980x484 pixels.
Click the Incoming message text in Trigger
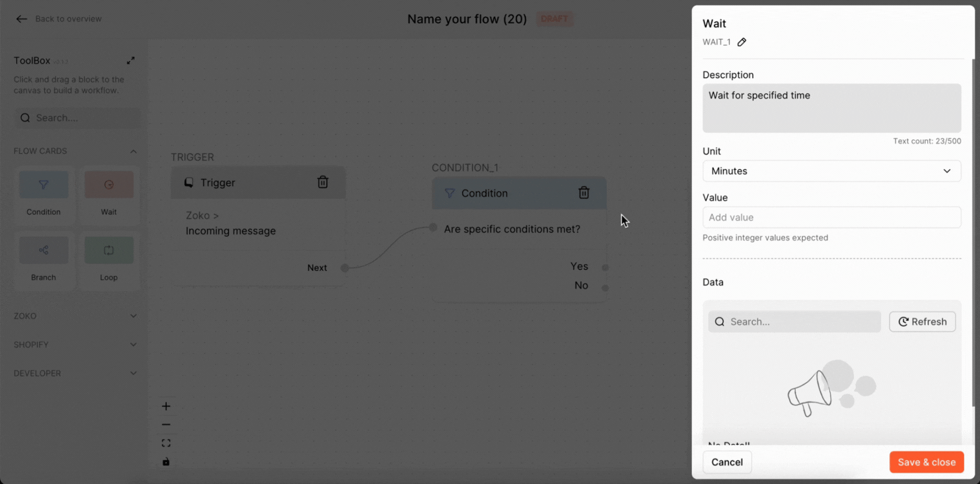(230, 231)
